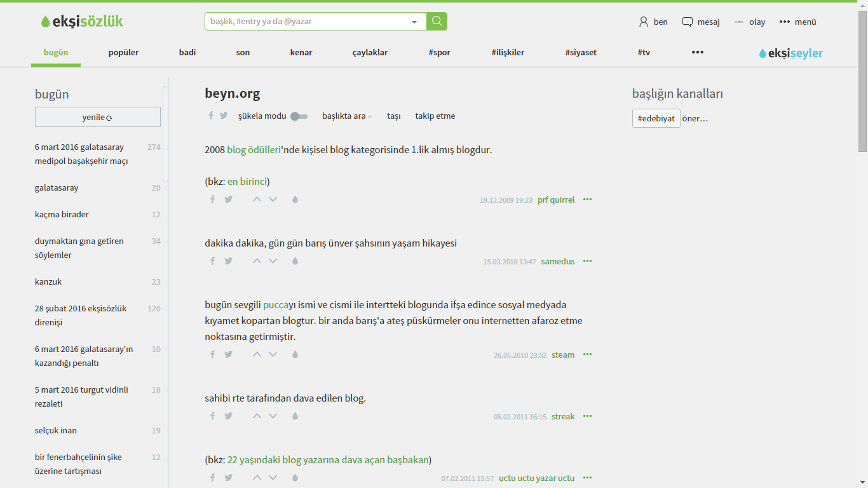The height and width of the screenshot is (488, 868).
Task: Expand the search box dropdown arrow
Action: 414,22
